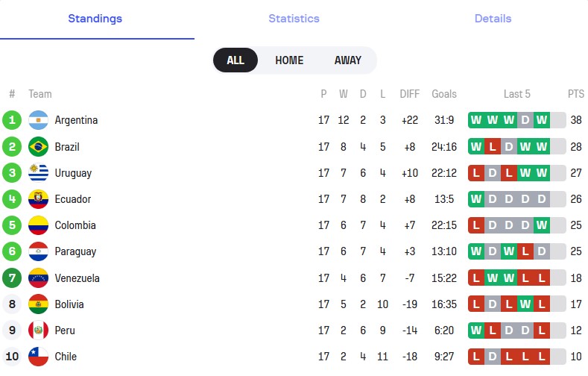Open the Peru team link
Screen dimensions: 588x376
[66, 330]
